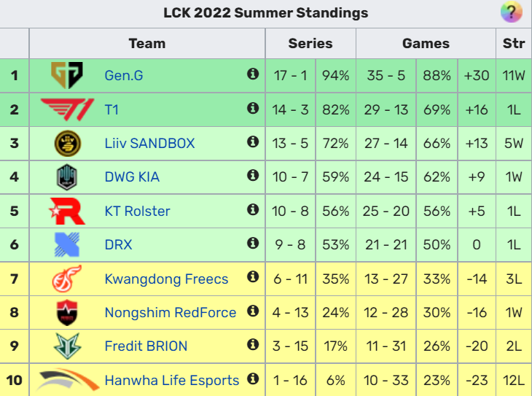Click the Liiv SANDBOX logo icon
Image resolution: width=532 pixels, height=396 pixels.
[x=67, y=143]
